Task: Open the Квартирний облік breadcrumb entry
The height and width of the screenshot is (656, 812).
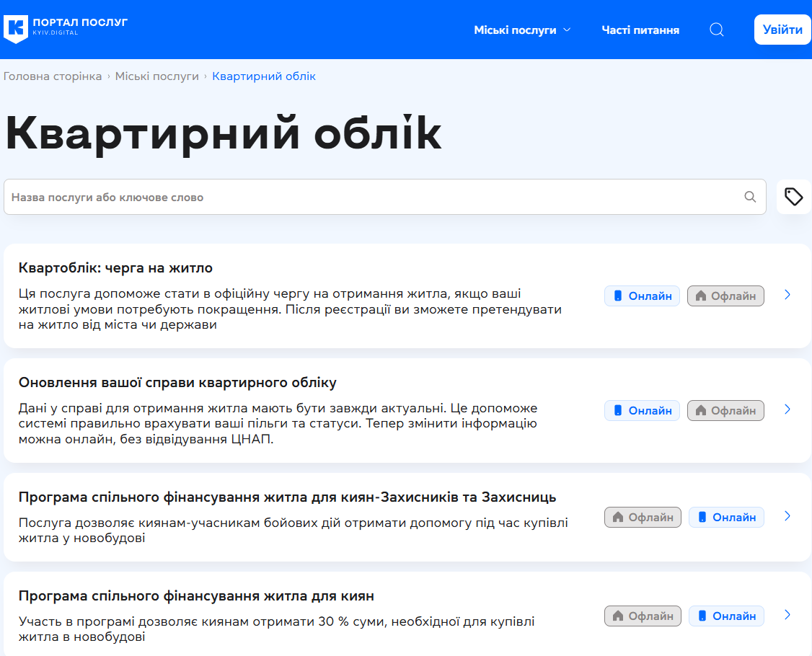Action: point(263,76)
